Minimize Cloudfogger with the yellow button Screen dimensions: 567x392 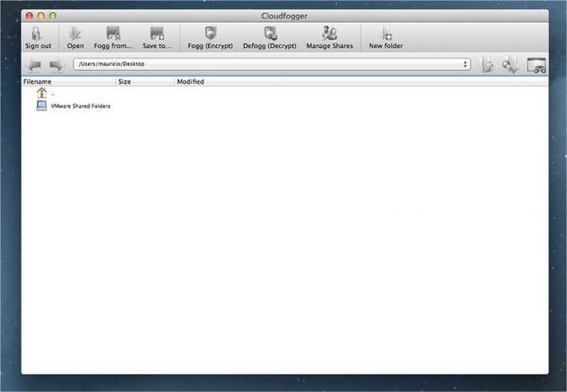pyautogui.click(x=42, y=16)
